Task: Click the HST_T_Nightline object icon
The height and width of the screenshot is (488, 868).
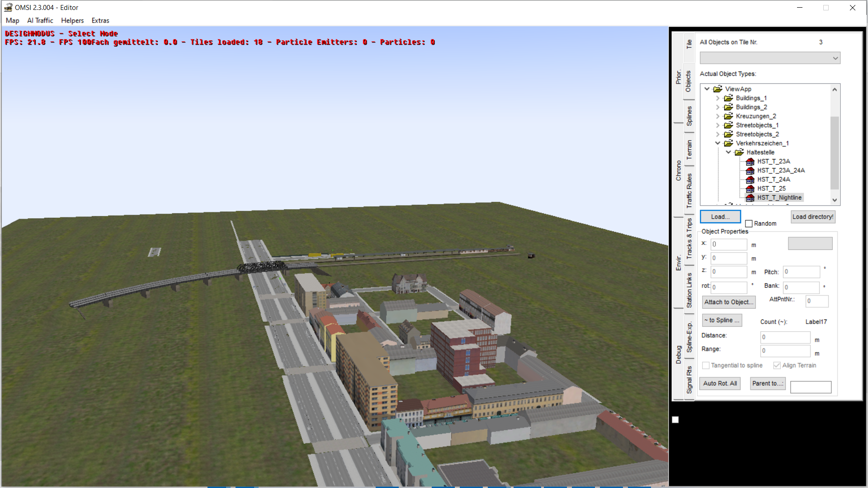Action: [750, 197]
